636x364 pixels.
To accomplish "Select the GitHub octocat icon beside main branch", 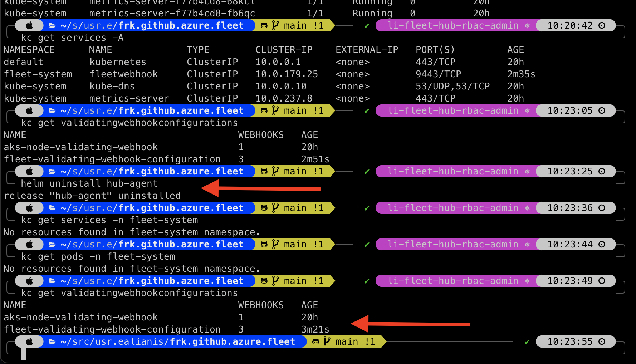I will point(264,25).
